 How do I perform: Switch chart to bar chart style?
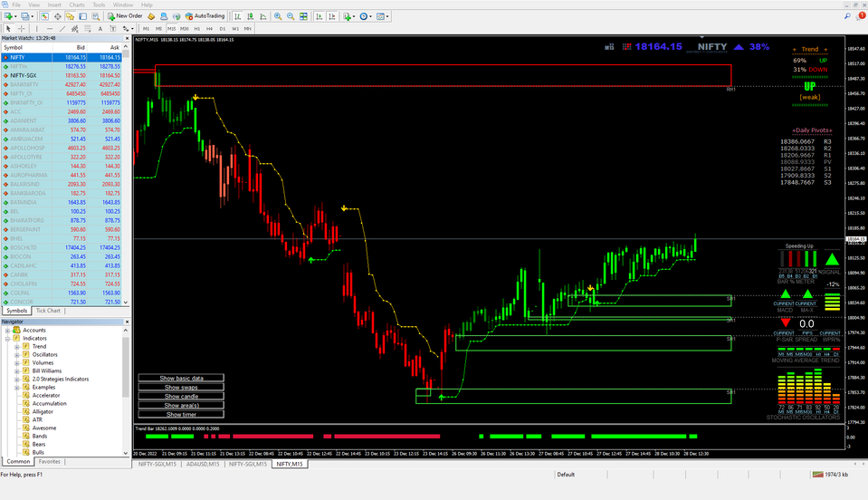tap(238, 16)
